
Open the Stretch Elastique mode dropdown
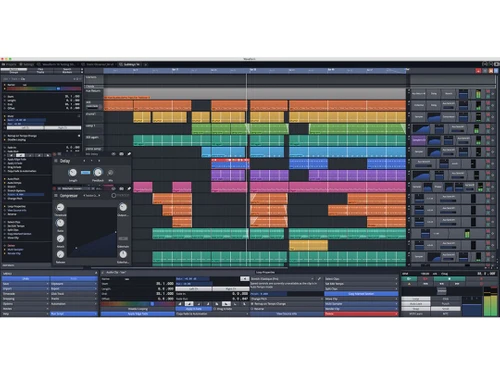[x=283, y=279]
